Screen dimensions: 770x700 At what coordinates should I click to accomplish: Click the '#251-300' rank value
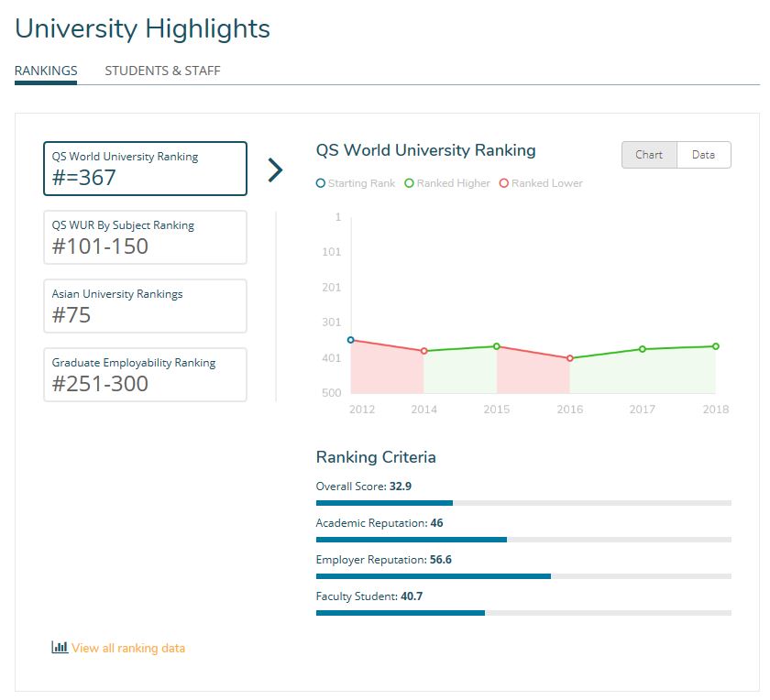[100, 383]
